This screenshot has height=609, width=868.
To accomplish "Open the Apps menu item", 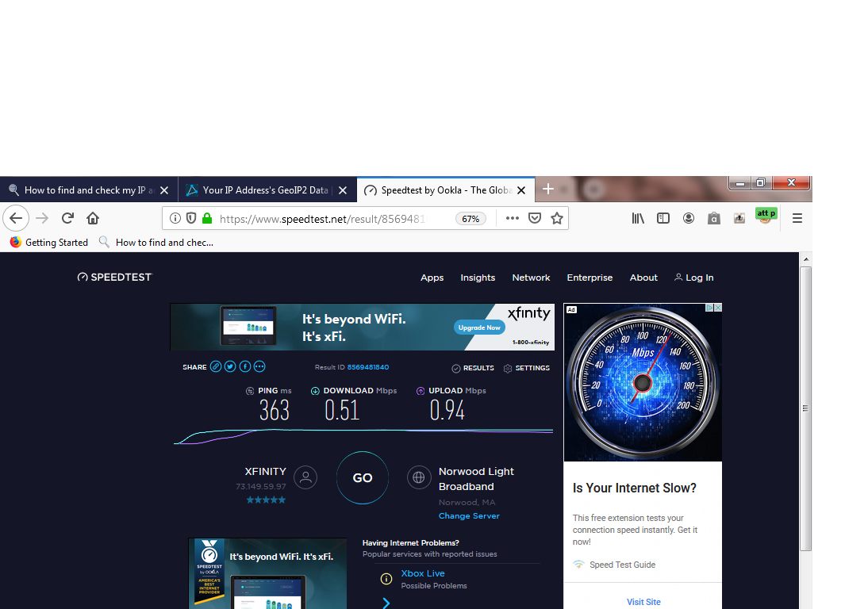I will [x=432, y=278].
